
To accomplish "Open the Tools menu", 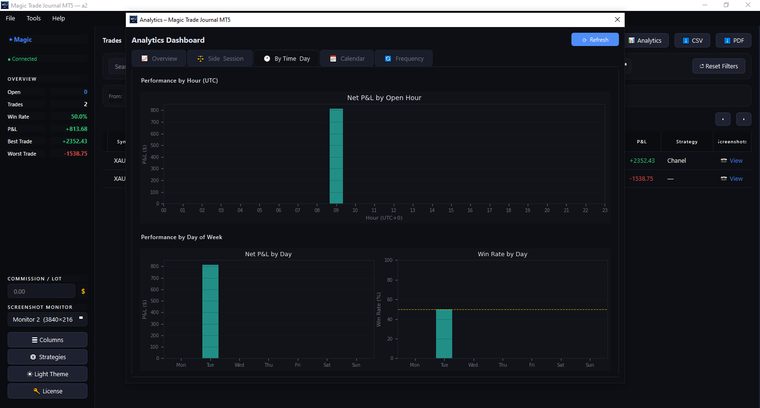I will 33,18.
